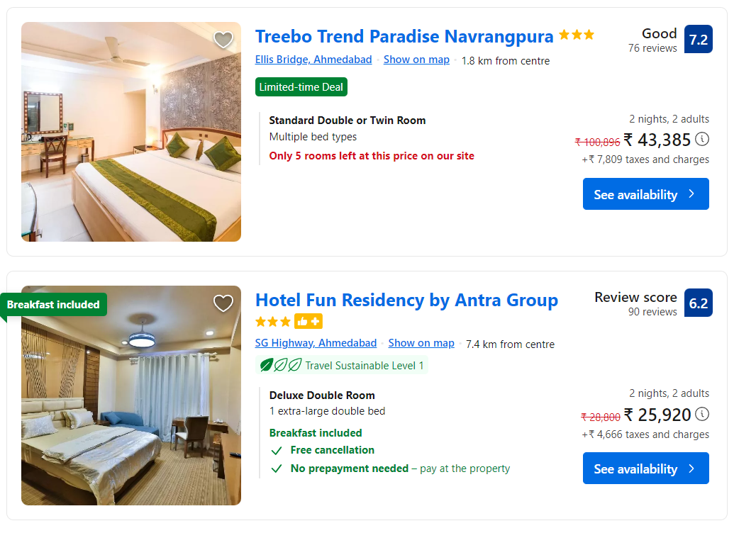Image resolution: width=756 pixels, height=533 pixels.
Task: Click info icon beside ₹ 43,385 price
Action: tap(702, 139)
